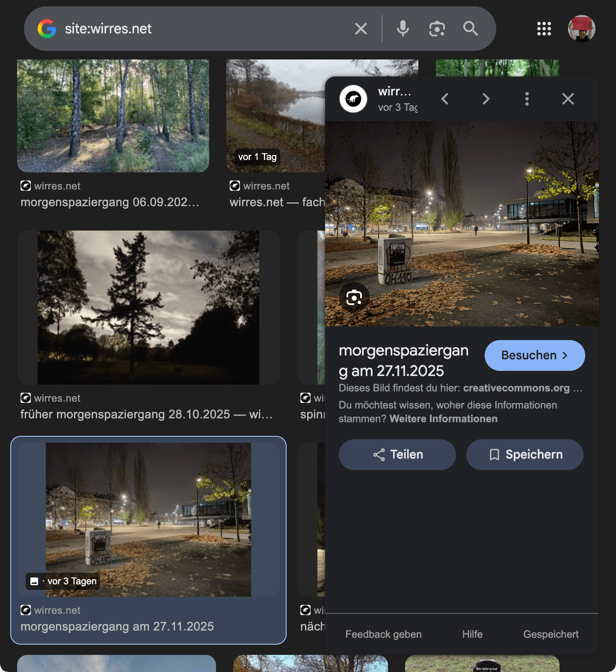Click the magnifying glass search icon
Viewport: 616px width, 672px height.
(471, 29)
